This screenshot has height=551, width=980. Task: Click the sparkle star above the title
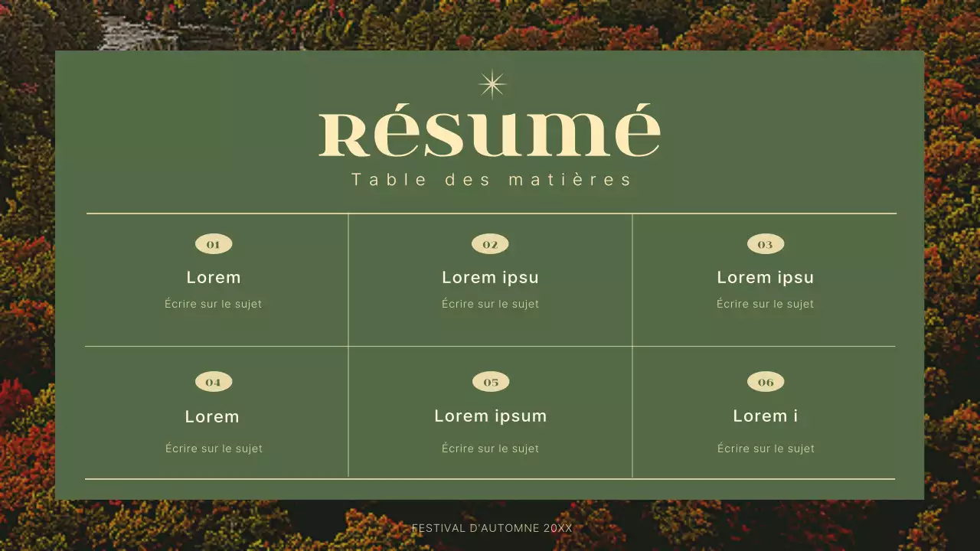(x=491, y=84)
